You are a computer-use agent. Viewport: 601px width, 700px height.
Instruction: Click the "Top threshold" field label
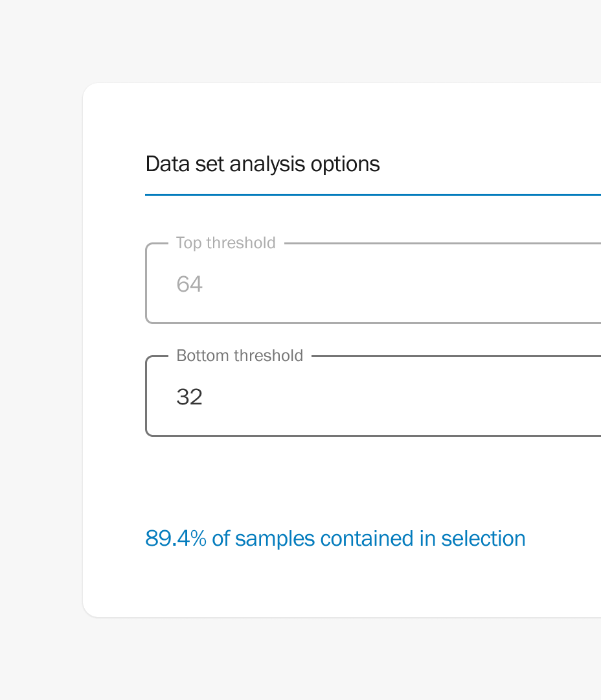pyautogui.click(x=225, y=243)
